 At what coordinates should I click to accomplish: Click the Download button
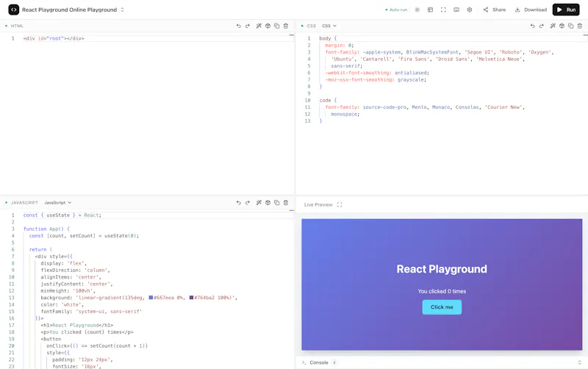[531, 10]
